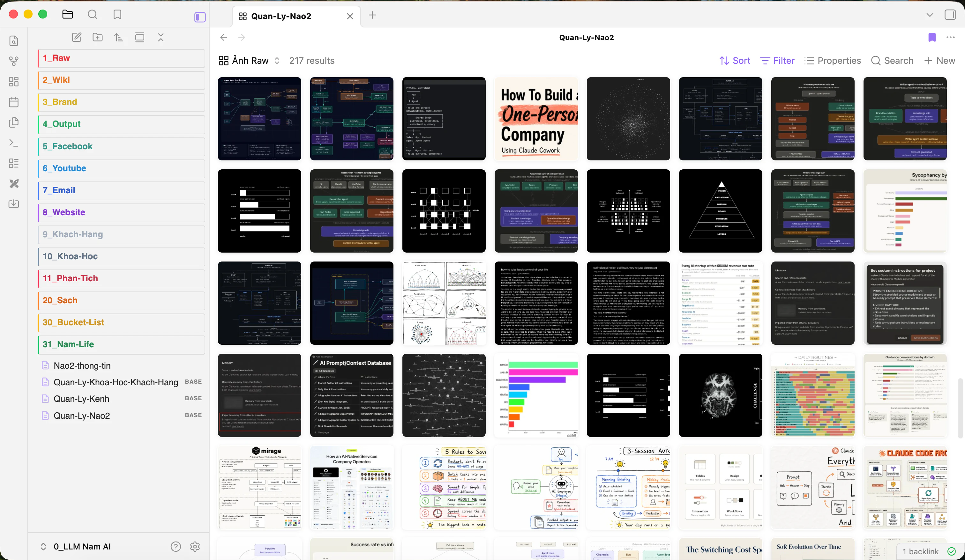
Task: Expand the 1_Raw folder
Action: coord(121,58)
